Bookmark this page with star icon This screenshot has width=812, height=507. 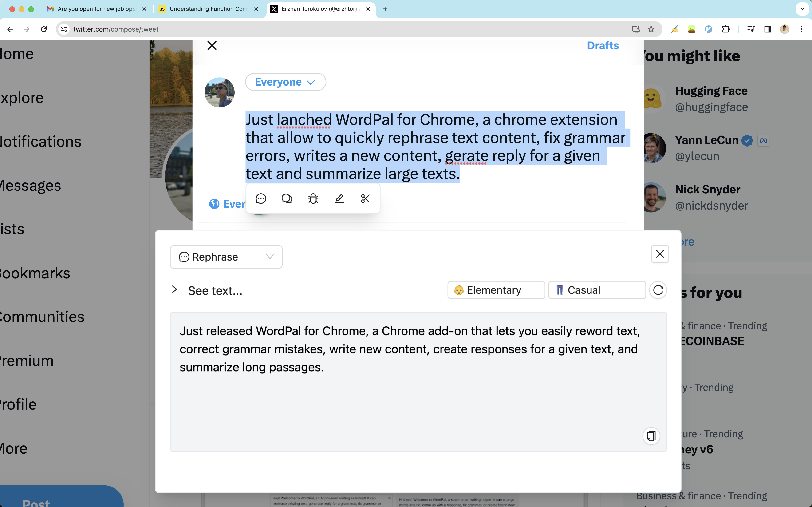(651, 29)
